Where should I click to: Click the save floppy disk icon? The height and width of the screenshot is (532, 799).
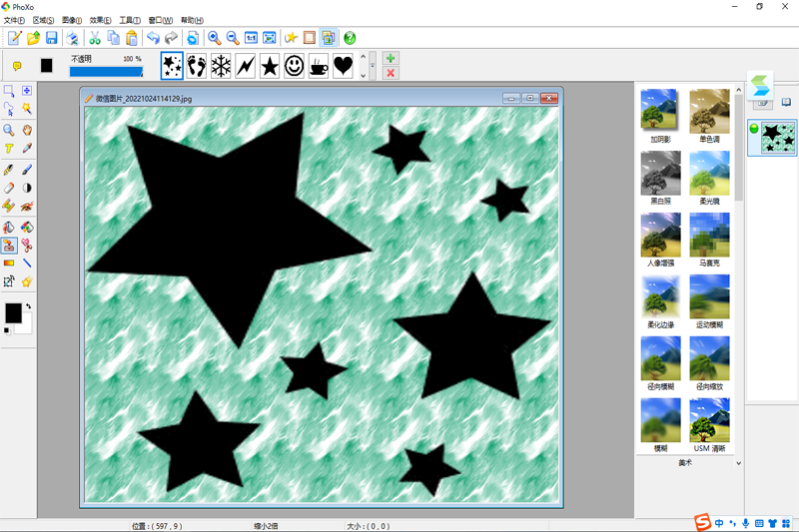[x=51, y=38]
